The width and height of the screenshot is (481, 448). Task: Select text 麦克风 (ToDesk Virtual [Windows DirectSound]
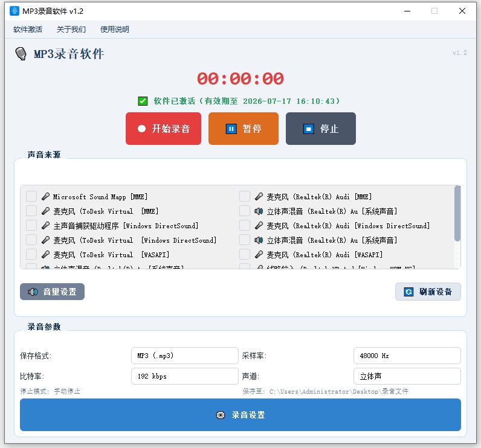click(135, 240)
